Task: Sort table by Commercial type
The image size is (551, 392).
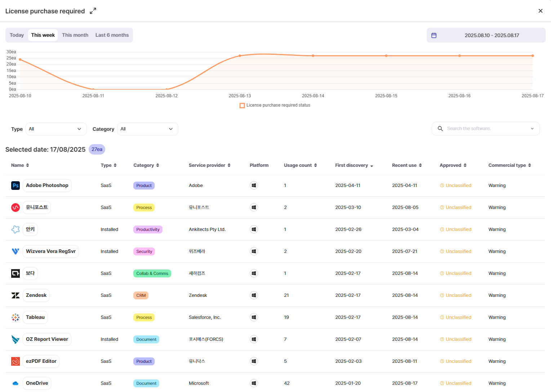Action: 510,165
